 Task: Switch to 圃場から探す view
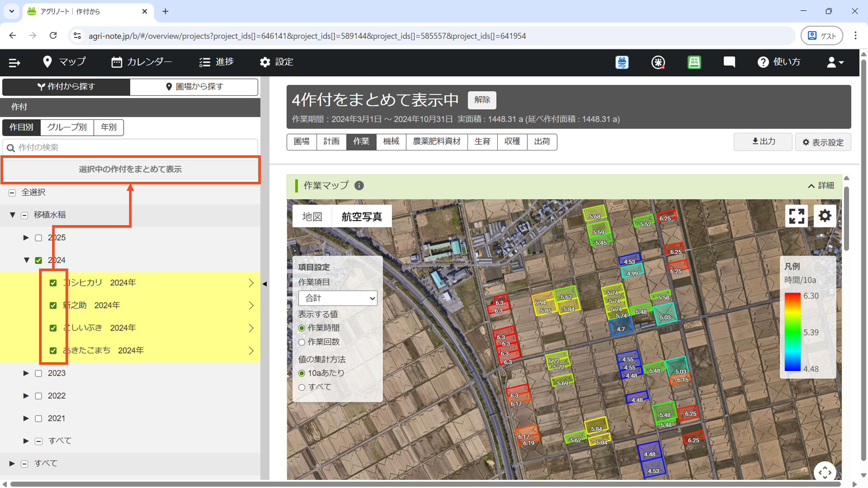(x=194, y=87)
